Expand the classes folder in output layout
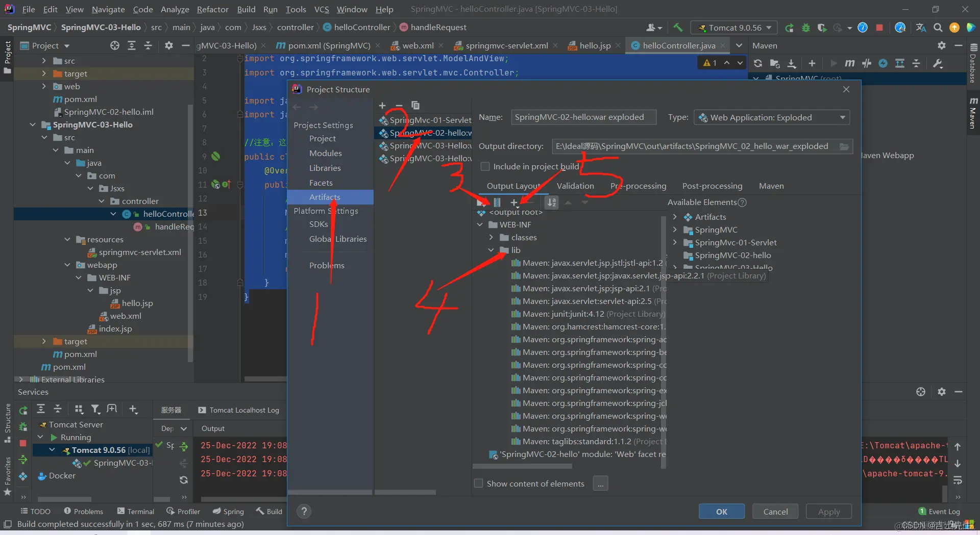 click(x=491, y=237)
